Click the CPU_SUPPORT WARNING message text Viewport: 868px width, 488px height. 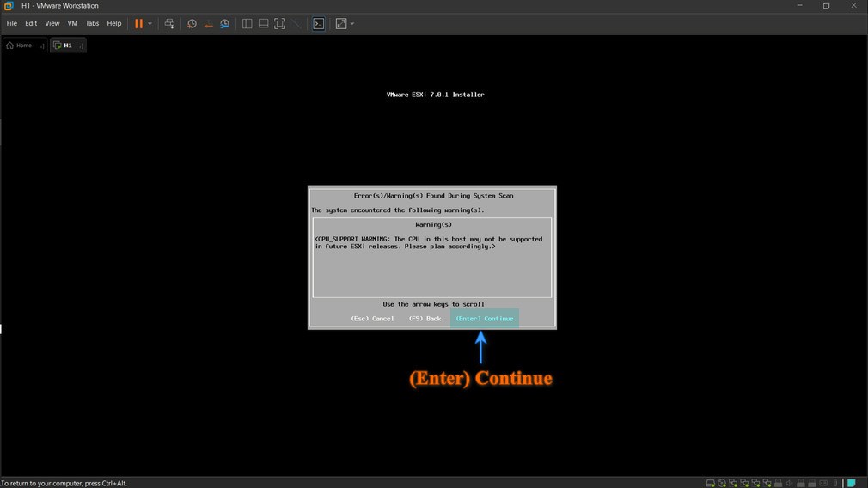click(429, 243)
